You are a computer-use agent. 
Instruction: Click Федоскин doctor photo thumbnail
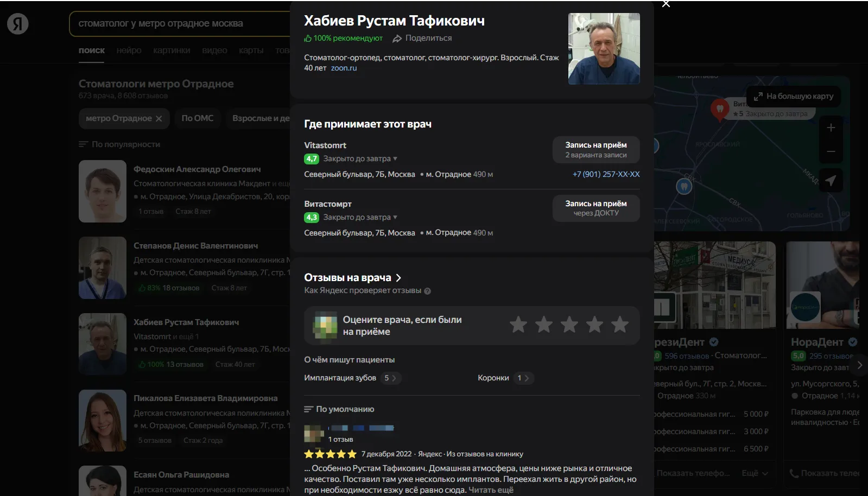103,191
